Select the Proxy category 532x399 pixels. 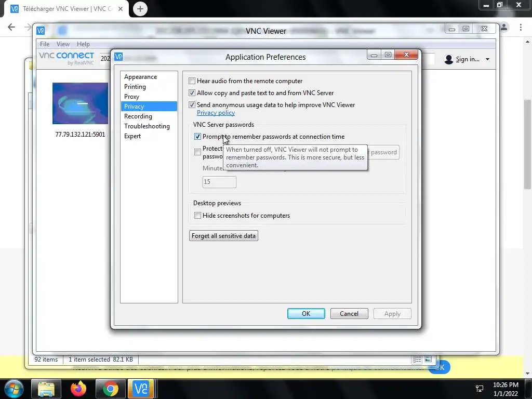point(131,96)
